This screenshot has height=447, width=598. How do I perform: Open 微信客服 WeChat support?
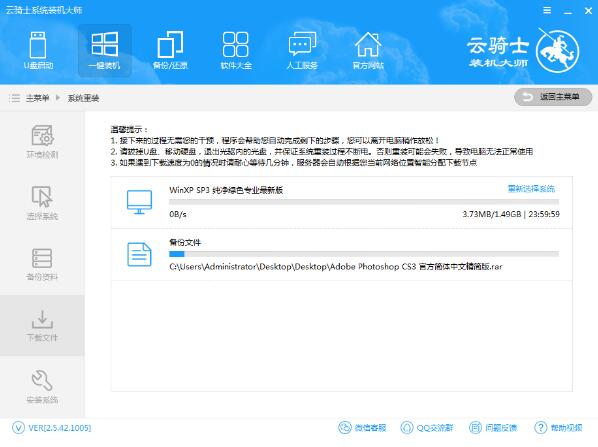click(362, 428)
